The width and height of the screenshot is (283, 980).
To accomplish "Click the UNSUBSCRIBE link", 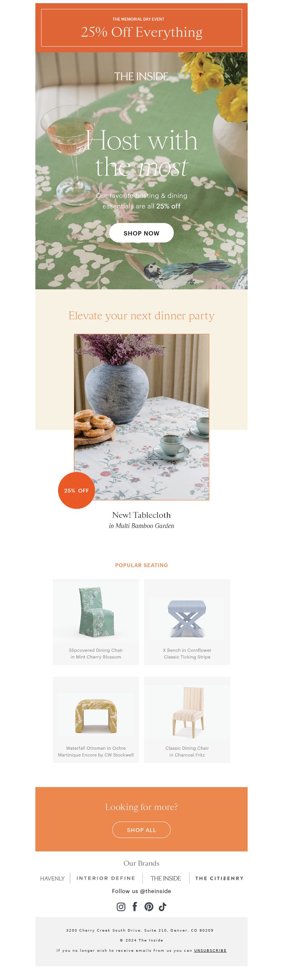I will [210, 950].
